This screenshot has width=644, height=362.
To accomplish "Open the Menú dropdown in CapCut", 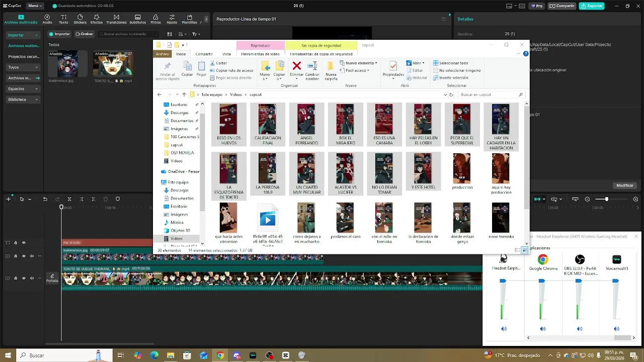I will tap(34, 6).
